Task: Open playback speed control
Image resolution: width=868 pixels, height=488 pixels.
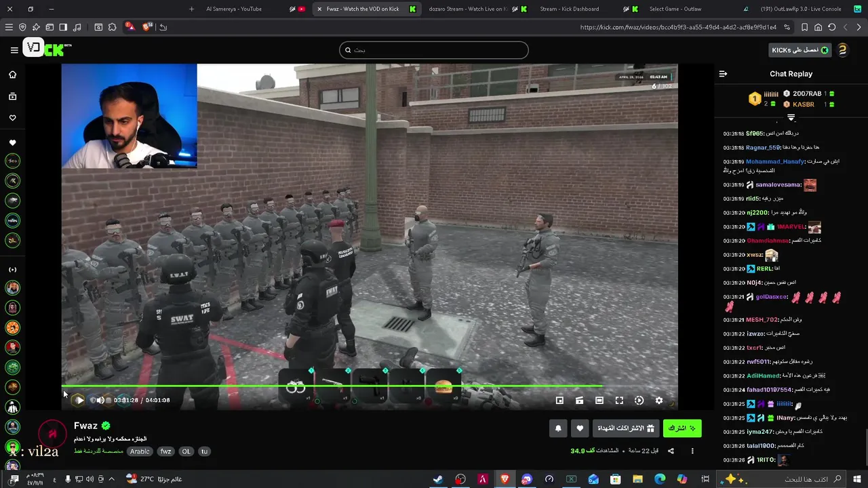Action: coord(639,401)
